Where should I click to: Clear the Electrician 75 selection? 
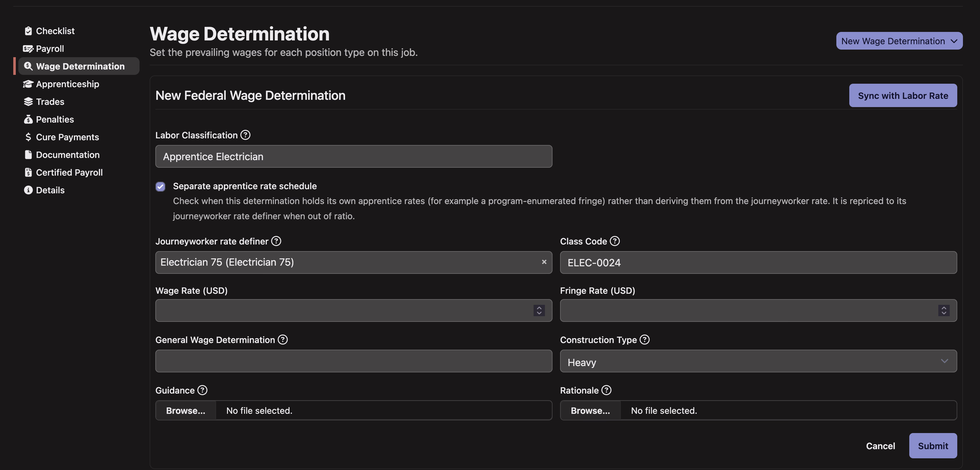[544, 262]
